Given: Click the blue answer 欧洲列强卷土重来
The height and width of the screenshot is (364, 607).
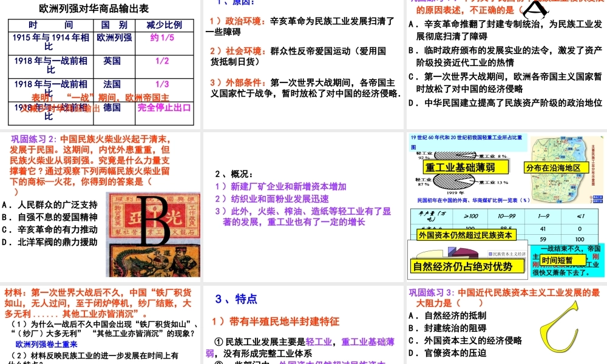Looking at the screenshot, I should (x=47, y=344).
